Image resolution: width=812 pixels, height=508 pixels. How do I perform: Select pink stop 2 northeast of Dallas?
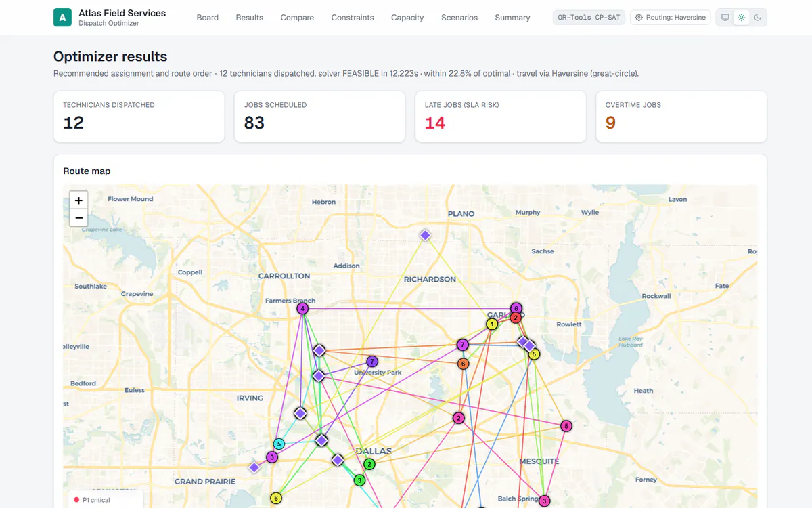[x=459, y=418]
